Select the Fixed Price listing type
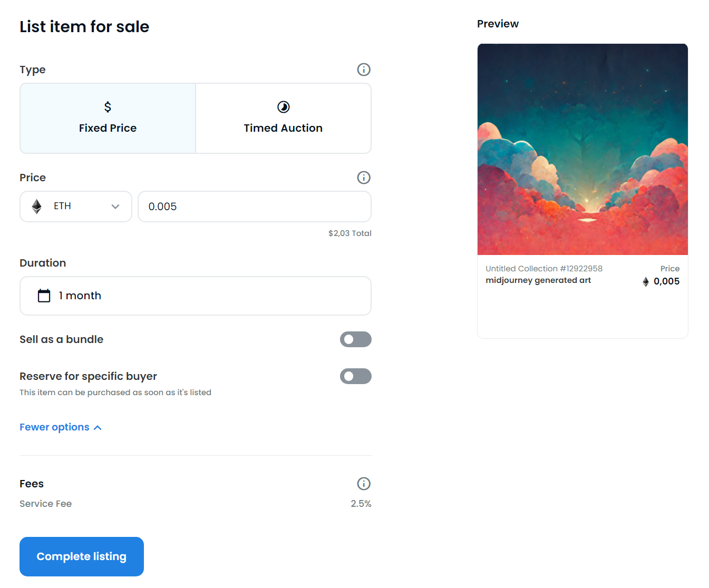709x588 pixels. 108,118
